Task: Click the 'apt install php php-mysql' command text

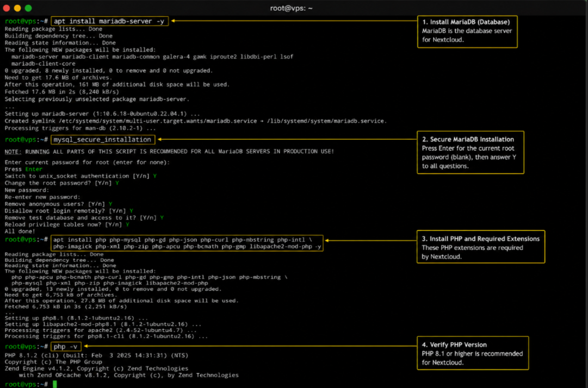Action: (187, 243)
